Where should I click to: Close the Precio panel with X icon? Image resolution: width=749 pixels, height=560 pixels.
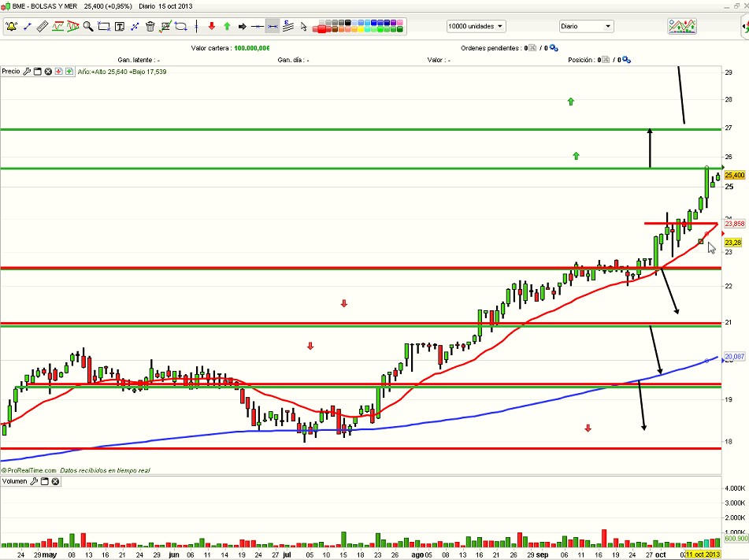48,72
